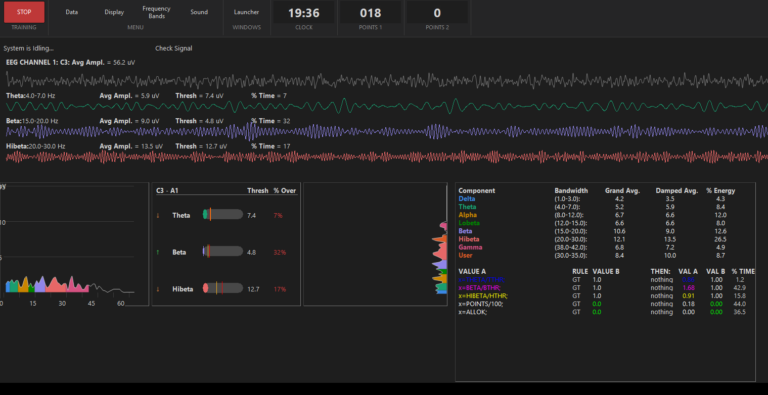
Task: Open the Display menu
Action: [114, 12]
